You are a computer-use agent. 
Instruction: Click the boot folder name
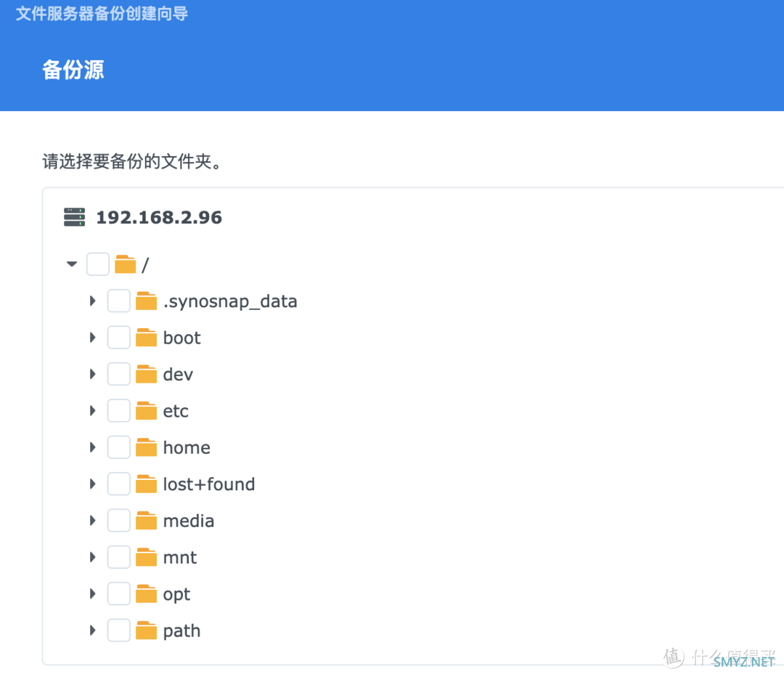(x=182, y=338)
